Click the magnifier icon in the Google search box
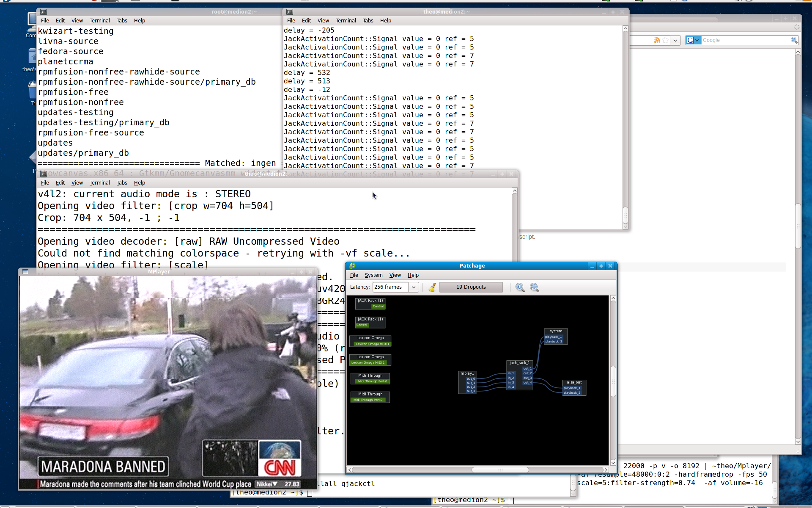The width and height of the screenshot is (812, 508). point(794,40)
